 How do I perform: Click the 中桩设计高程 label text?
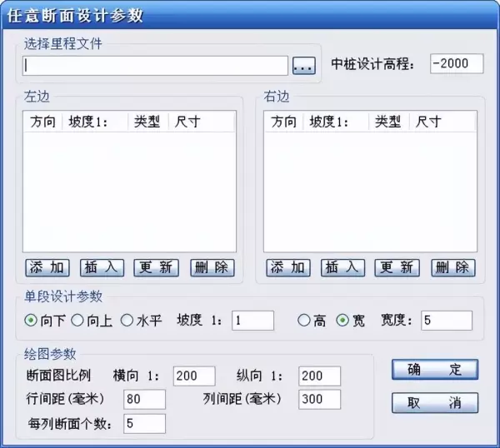[372, 64]
